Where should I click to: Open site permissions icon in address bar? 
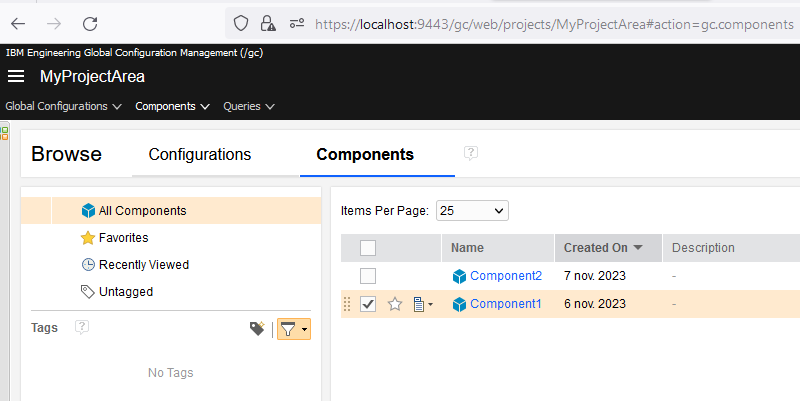pos(297,23)
